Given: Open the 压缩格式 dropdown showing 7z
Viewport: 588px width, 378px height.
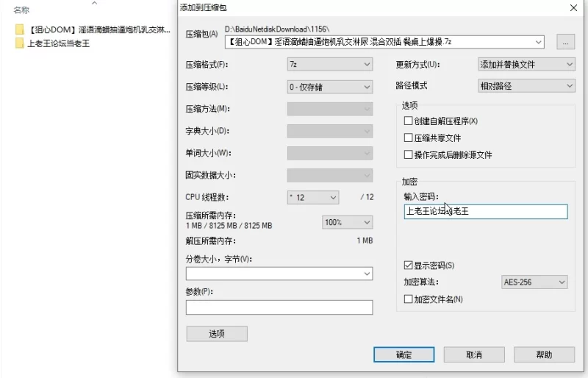Looking at the screenshot, I should 329,65.
